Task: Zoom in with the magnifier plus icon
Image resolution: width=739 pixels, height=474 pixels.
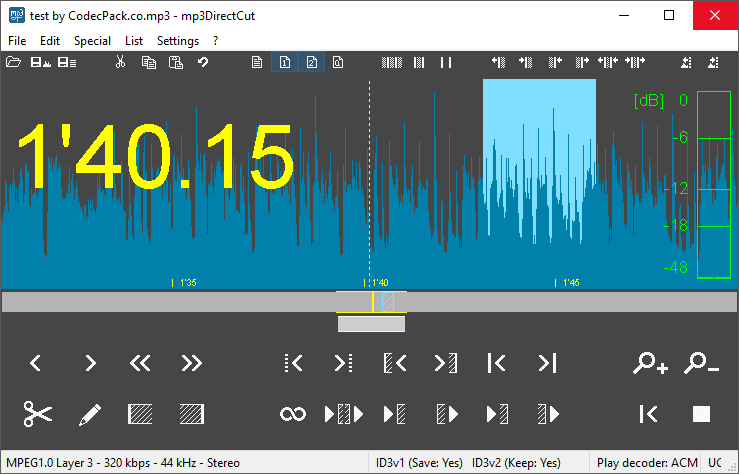Action: [650, 363]
